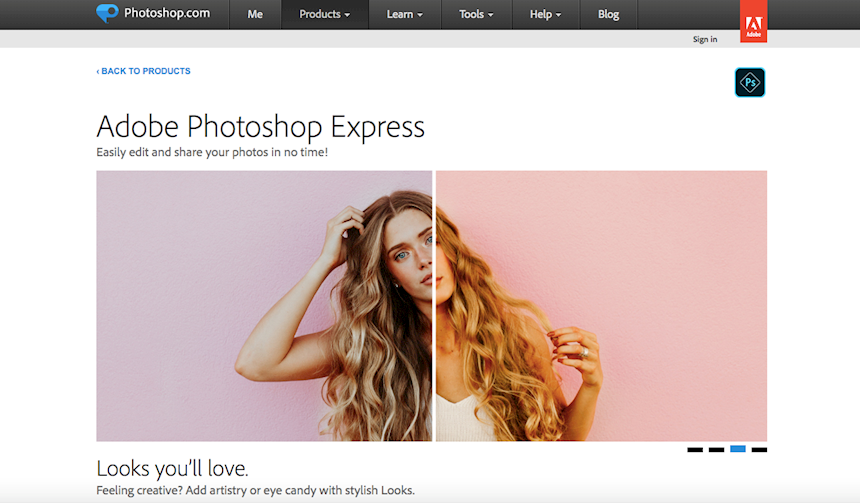Expand the Tools dropdown menu
This screenshot has width=860, height=503.
(476, 14)
